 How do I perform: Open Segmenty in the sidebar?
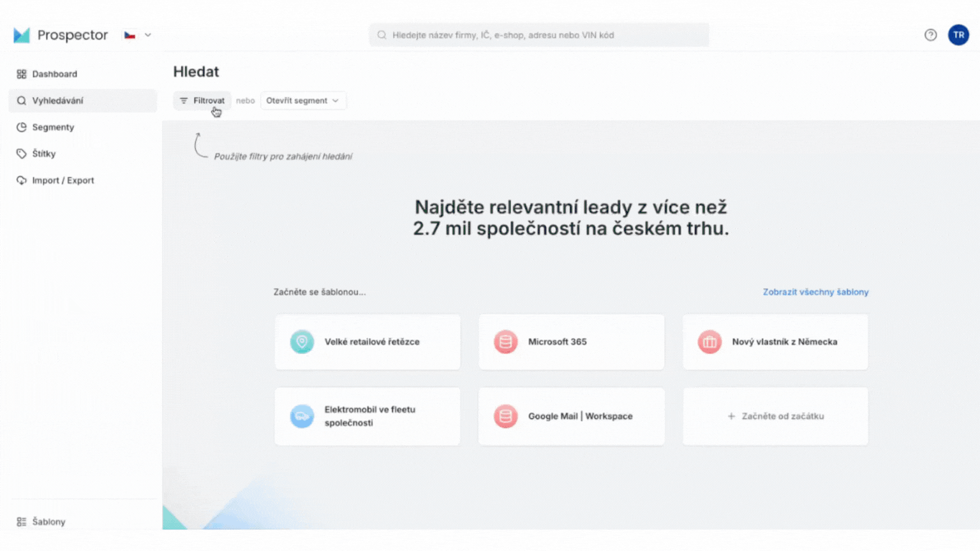pyautogui.click(x=53, y=128)
